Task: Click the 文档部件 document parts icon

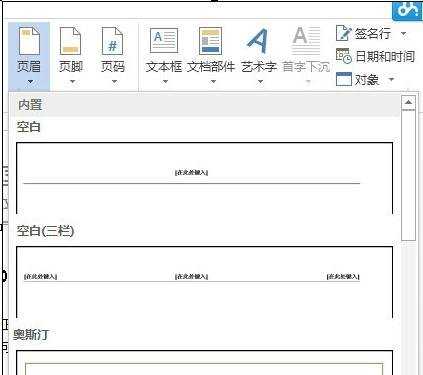Action: pos(211,41)
